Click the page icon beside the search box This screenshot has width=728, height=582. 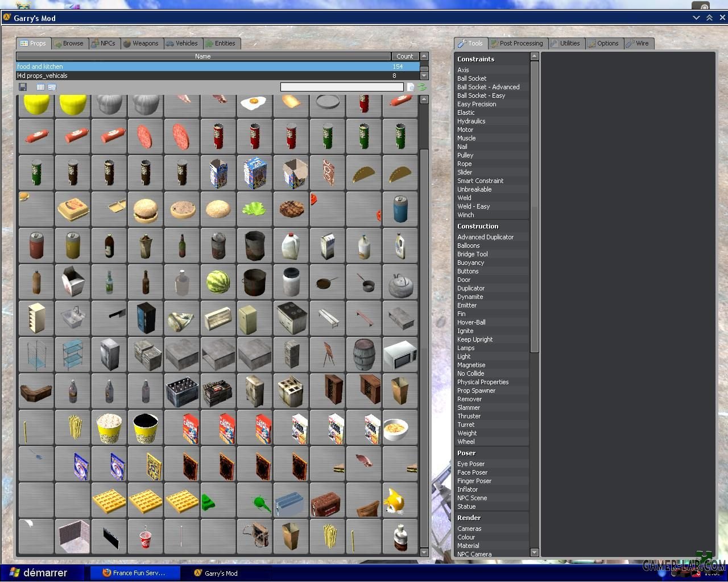pyautogui.click(x=411, y=87)
